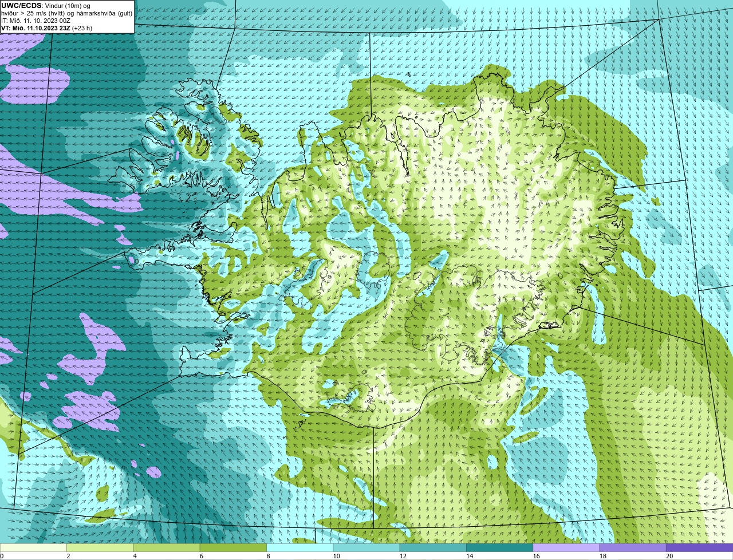The image size is (733, 560).
Task: Click the "10" label on color scale
Action: [336, 556]
